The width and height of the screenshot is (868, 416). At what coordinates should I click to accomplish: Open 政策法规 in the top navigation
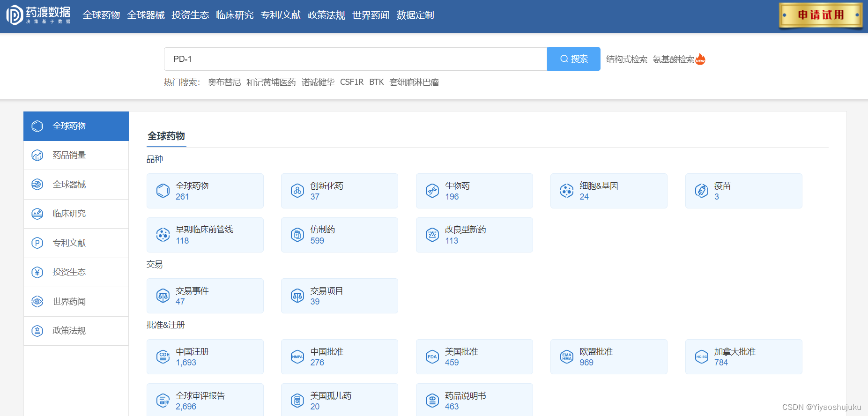pyautogui.click(x=326, y=15)
